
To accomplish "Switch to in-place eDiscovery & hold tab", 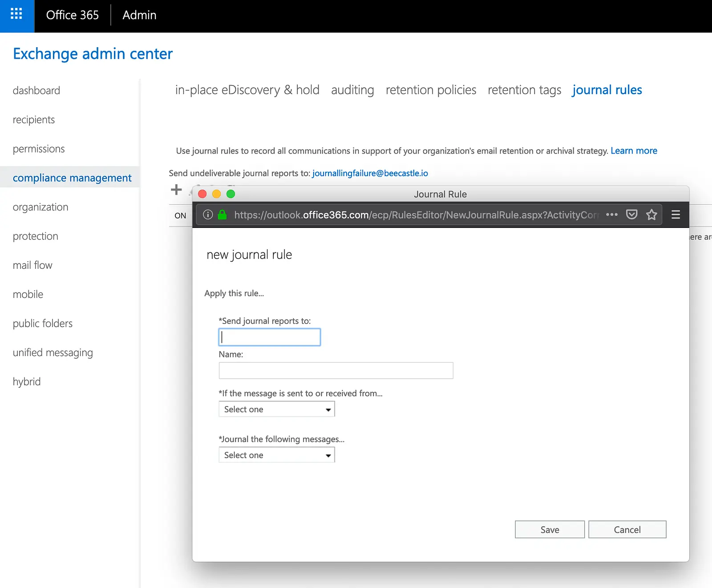I will pyautogui.click(x=247, y=90).
